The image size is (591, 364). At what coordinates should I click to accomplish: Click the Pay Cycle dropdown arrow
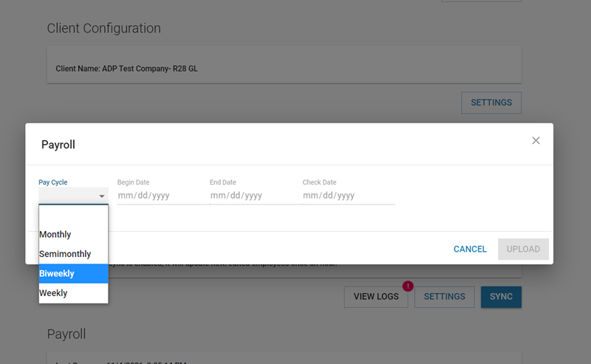point(101,196)
